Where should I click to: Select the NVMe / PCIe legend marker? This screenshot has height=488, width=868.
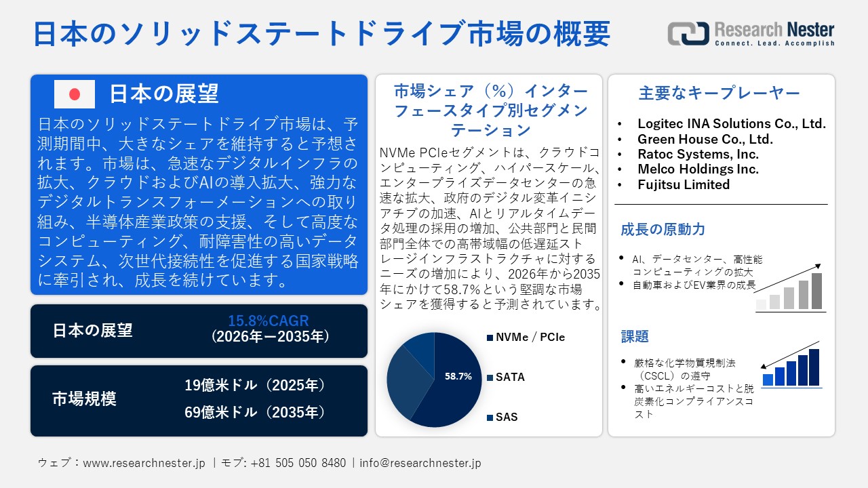coord(490,337)
